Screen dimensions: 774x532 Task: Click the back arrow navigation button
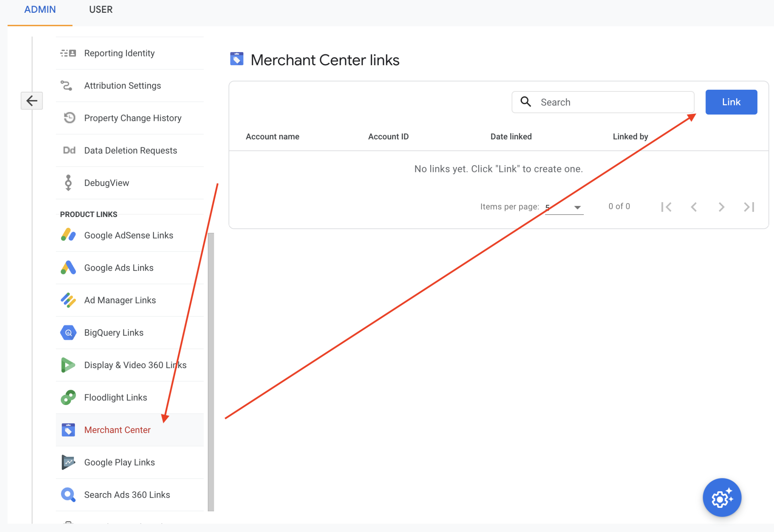(x=32, y=100)
